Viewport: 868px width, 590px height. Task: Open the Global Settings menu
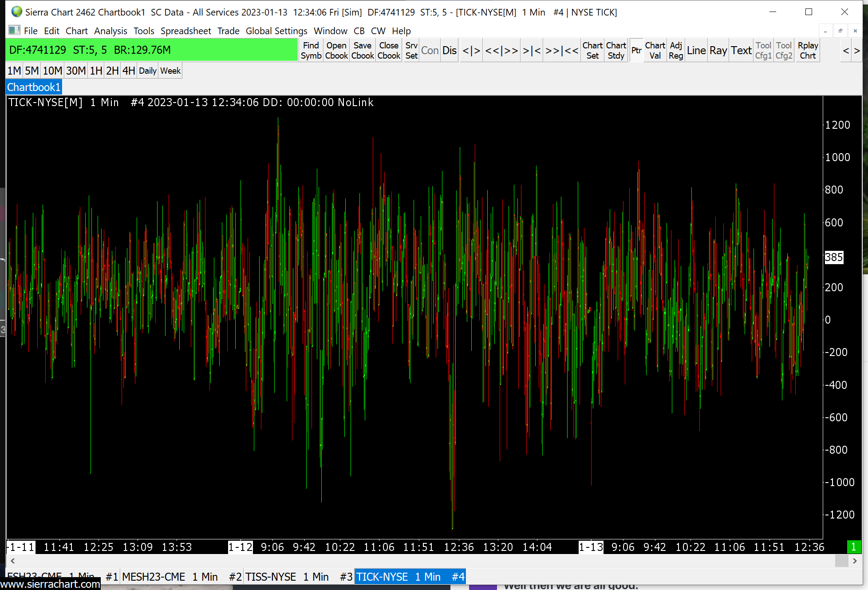click(276, 31)
